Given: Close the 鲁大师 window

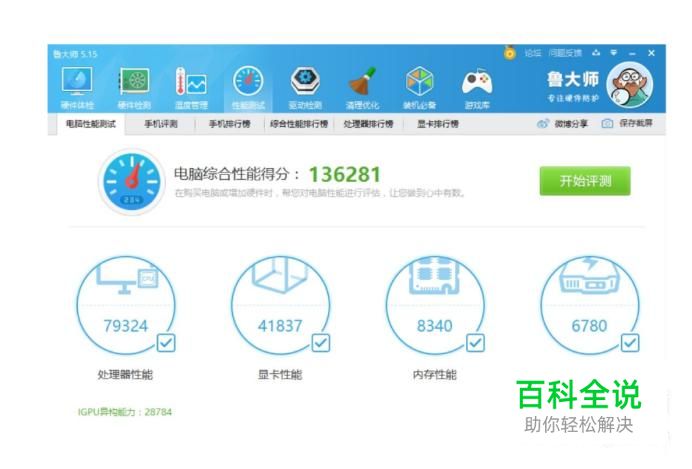Looking at the screenshot, I should [x=651, y=53].
